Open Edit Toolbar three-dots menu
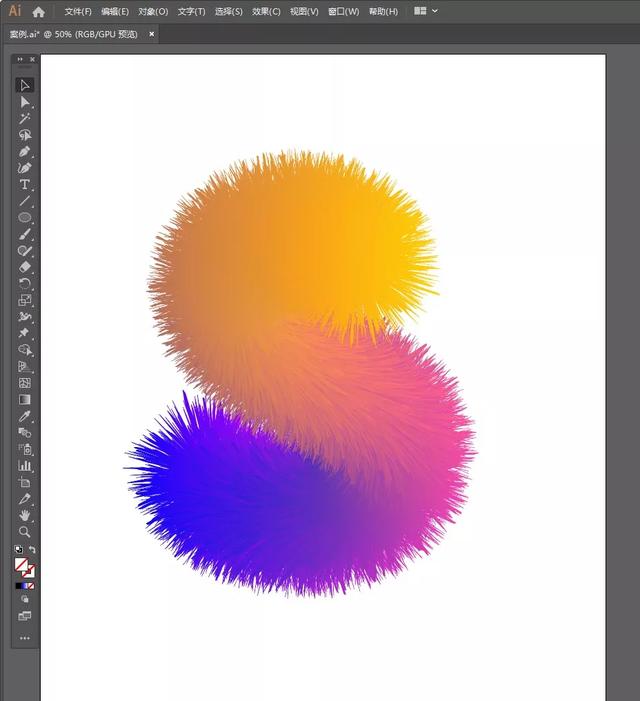 coord(25,638)
